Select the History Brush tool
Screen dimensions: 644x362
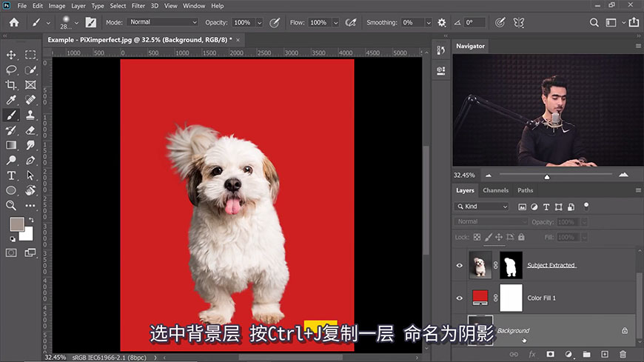tap(11, 130)
